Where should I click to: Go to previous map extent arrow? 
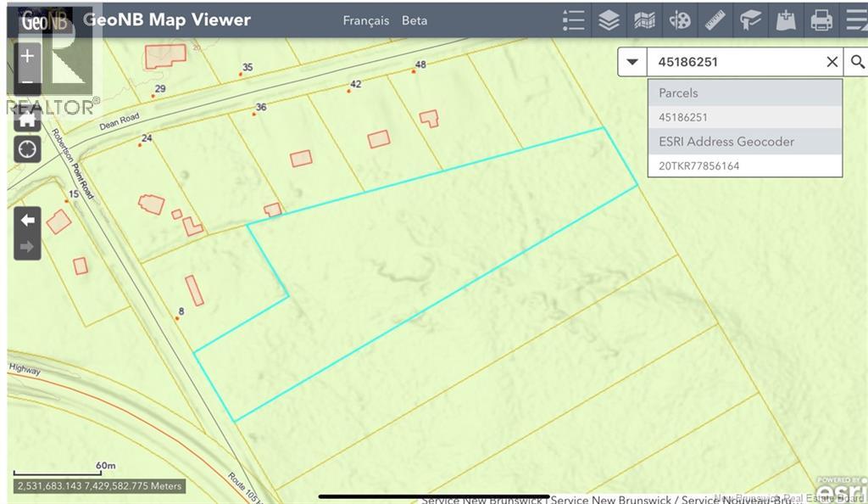pos(28,220)
